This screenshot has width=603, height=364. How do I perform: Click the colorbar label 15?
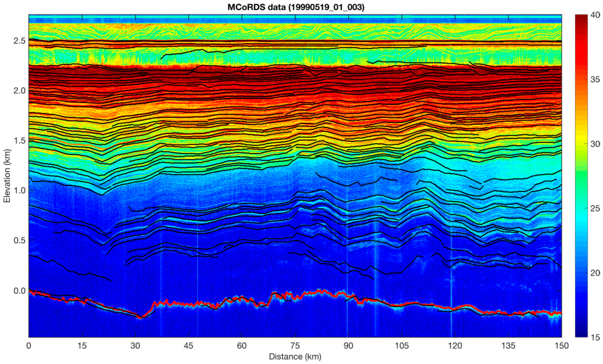[x=595, y=337]
